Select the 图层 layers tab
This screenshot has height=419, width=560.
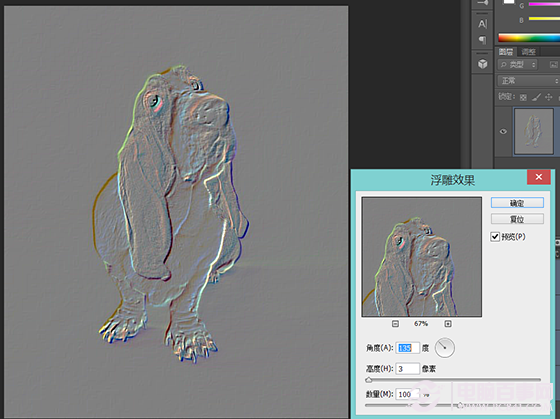[506, 52]
